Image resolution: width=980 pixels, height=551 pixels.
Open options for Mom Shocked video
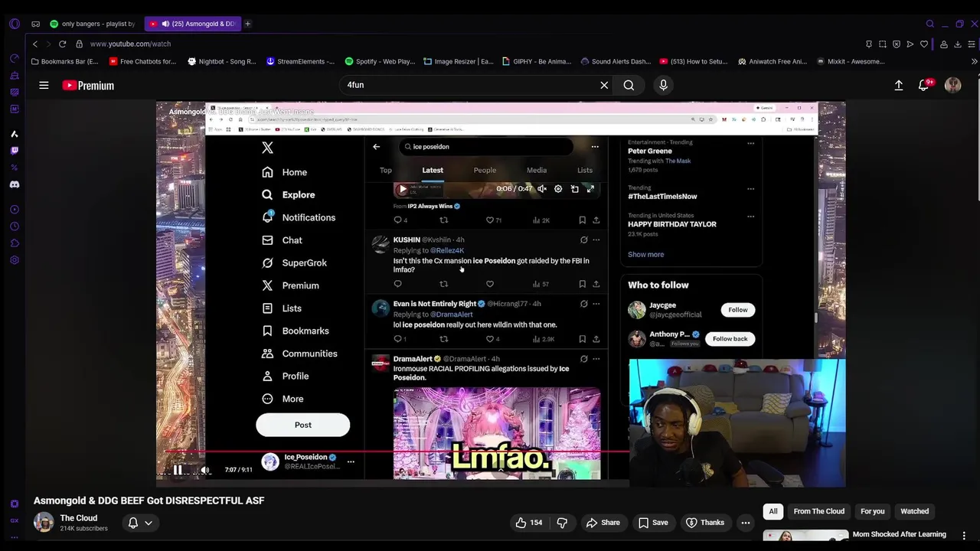click(964, 535)
